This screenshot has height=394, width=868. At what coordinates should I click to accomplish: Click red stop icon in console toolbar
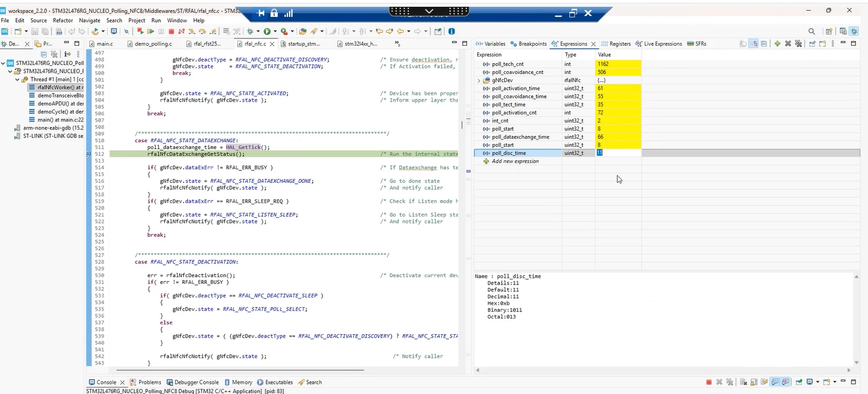[x=709, y=382]
